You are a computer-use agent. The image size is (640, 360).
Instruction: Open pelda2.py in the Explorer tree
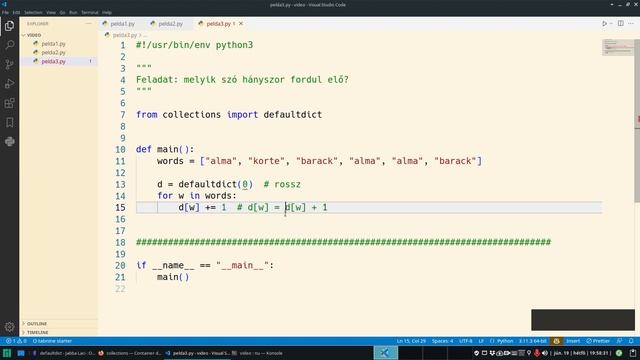click(x=53, y=53)
